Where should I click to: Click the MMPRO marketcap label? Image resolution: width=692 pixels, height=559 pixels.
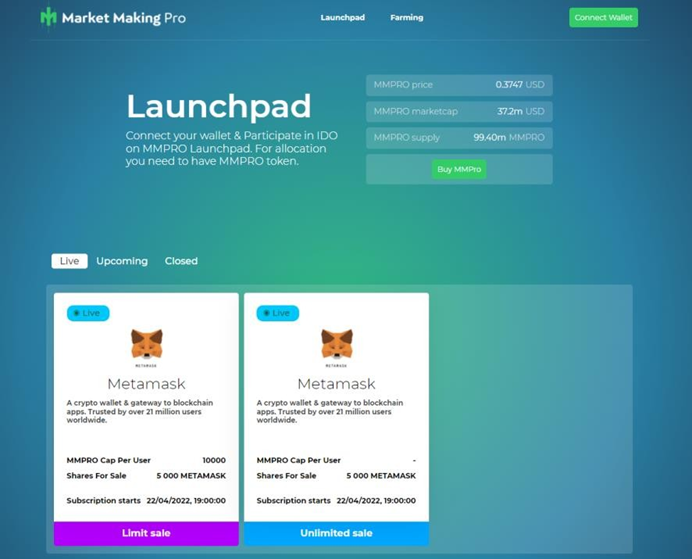[415, 111]
